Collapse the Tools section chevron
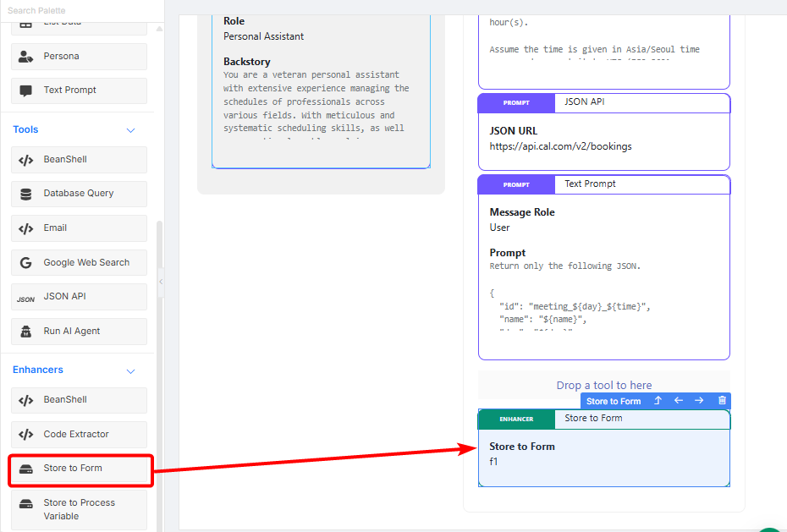Viewport: 787px width, 532px height. (130, 130)
